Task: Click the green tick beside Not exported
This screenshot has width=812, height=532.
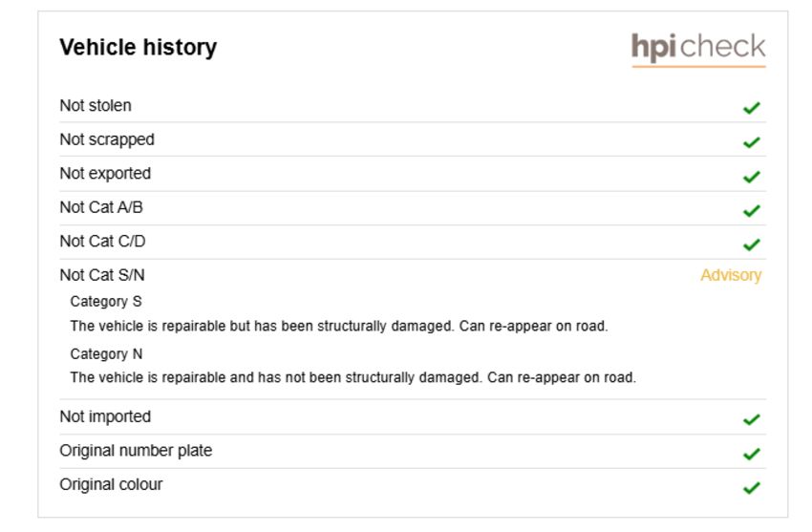Action: tap(752, 177)
